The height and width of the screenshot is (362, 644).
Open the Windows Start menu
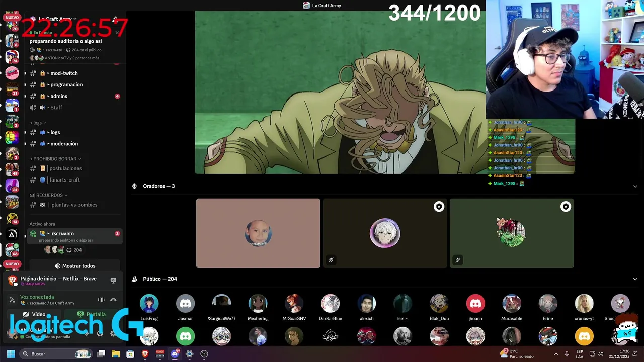(x=11, y=354)
